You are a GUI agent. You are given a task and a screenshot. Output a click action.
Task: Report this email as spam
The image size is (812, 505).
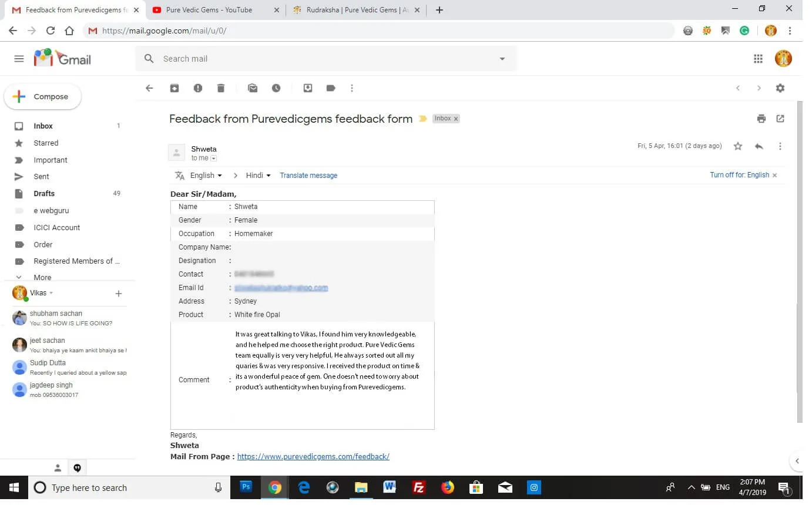198,88
